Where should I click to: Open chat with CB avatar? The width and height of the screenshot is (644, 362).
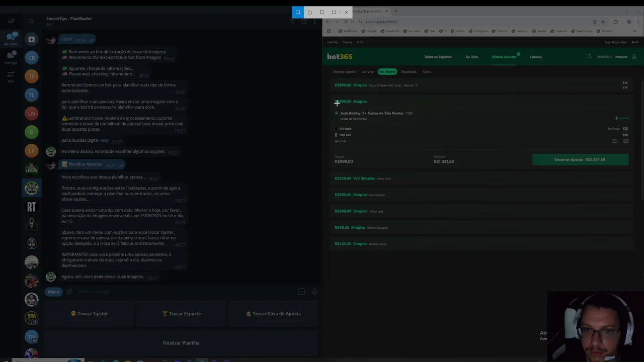click(31, 58)
